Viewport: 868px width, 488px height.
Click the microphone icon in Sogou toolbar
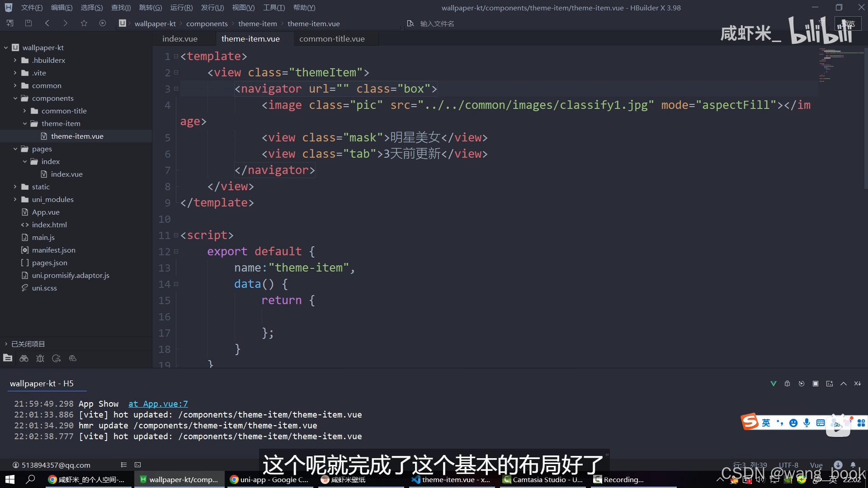pos(807,423)
